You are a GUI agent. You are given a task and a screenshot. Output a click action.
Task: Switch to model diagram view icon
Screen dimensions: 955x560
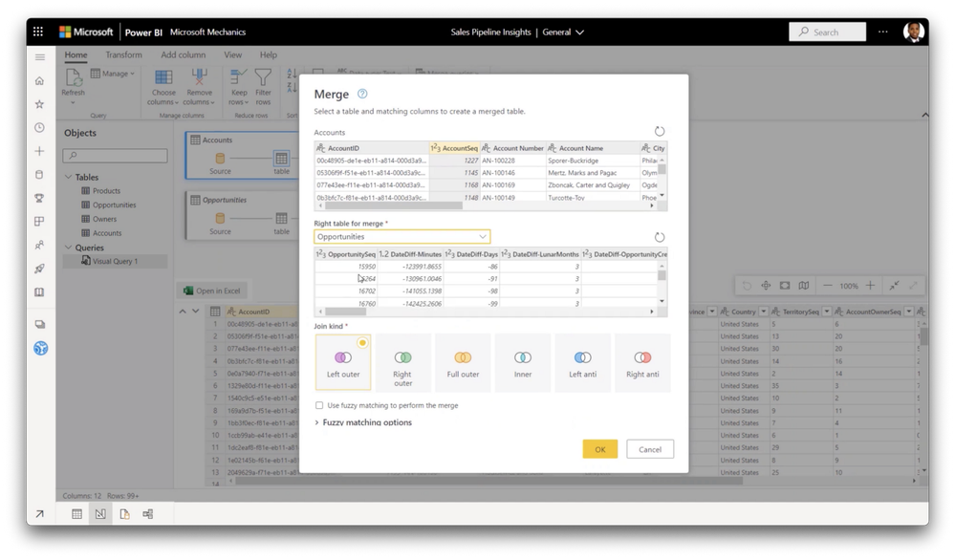pos(148,514)
